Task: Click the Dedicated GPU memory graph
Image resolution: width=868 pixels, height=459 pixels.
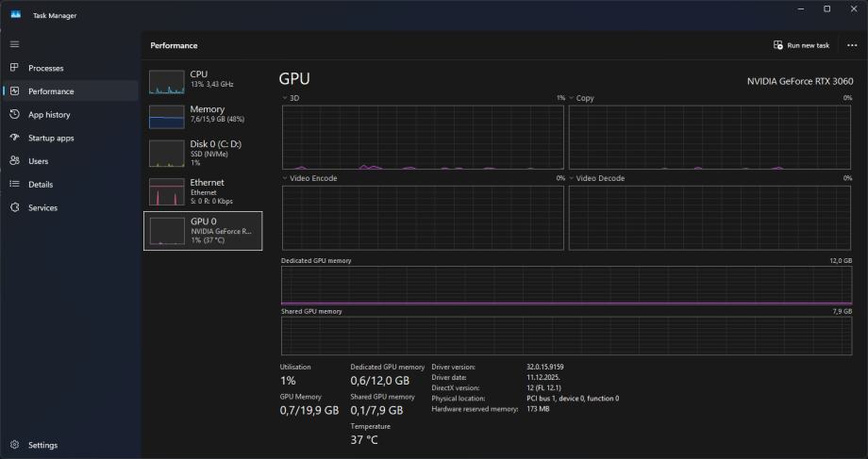Action: (566, 286)
